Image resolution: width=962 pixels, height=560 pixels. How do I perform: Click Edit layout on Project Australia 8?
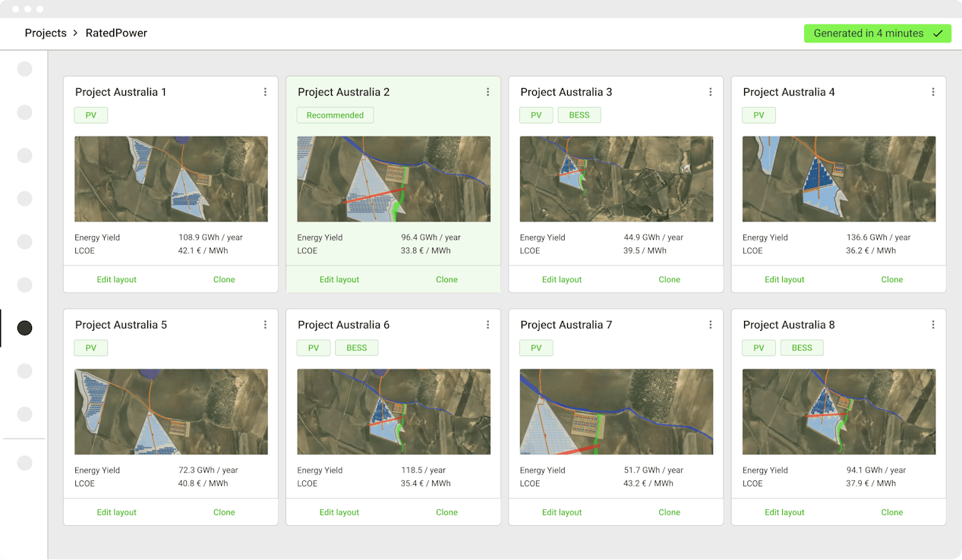click(x=784, y=512)
